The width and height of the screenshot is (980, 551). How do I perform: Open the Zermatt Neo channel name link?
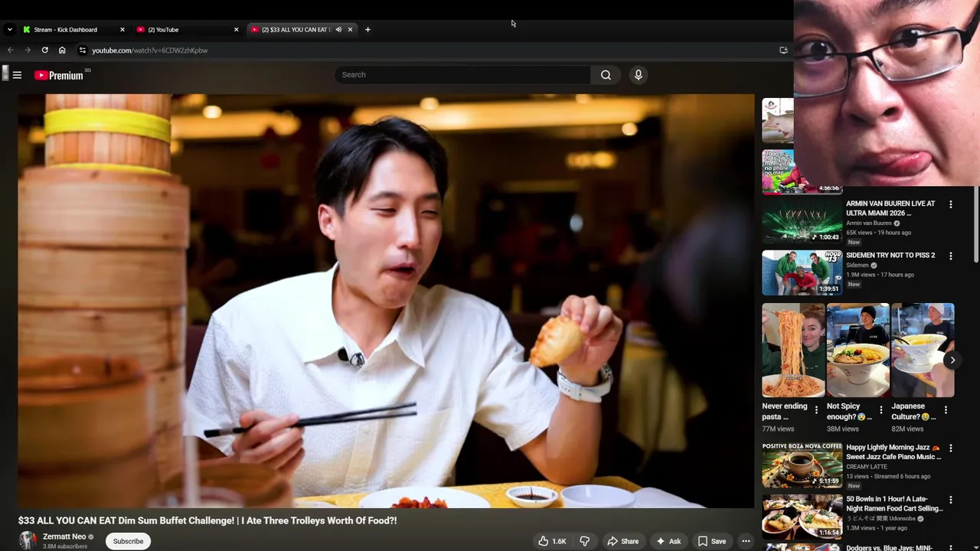[64, 536]
